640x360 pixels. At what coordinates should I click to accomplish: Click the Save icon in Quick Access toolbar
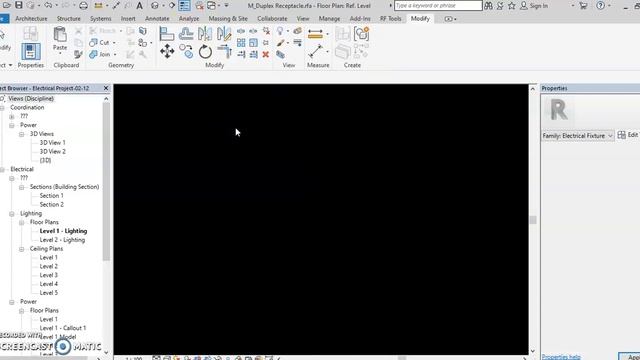click(18, 5)
